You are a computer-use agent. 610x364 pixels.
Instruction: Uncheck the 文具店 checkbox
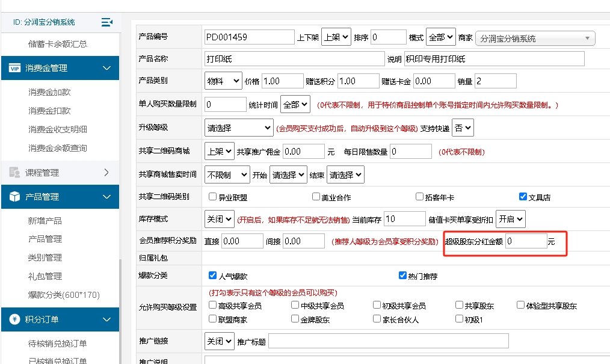(x=523, y=196)
